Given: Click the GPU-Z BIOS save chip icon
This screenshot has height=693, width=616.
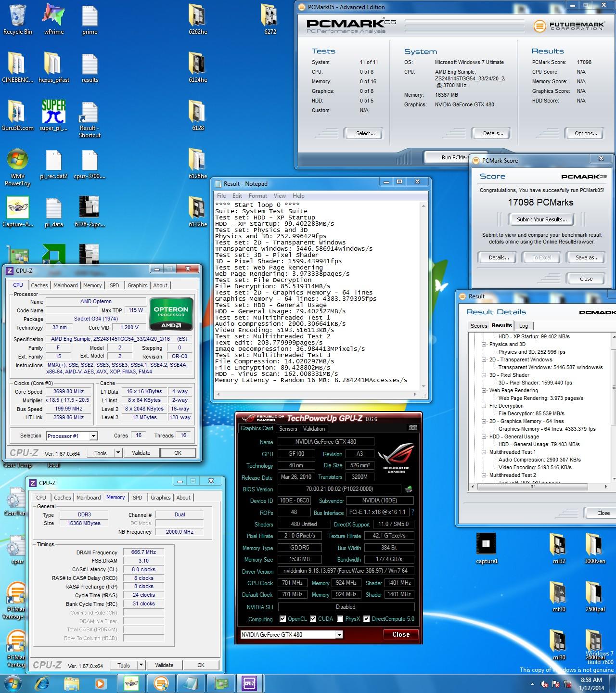Looking at the screenshot, I should point(409,489).
